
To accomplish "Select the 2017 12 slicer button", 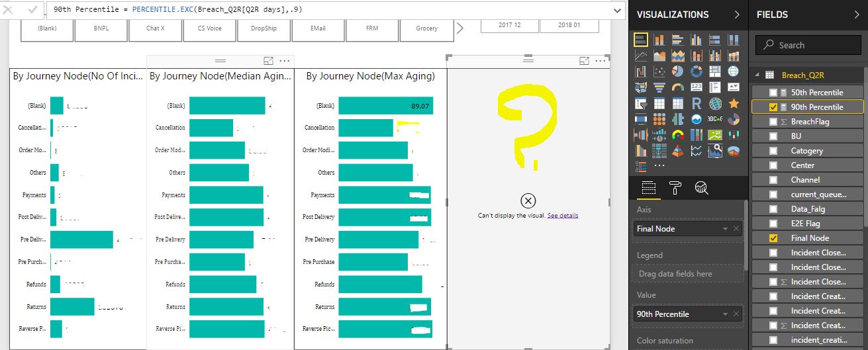I will click(x=509, y=24).
